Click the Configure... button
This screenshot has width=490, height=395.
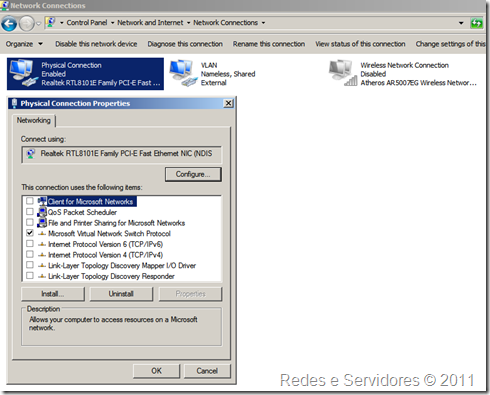[193, 174]
